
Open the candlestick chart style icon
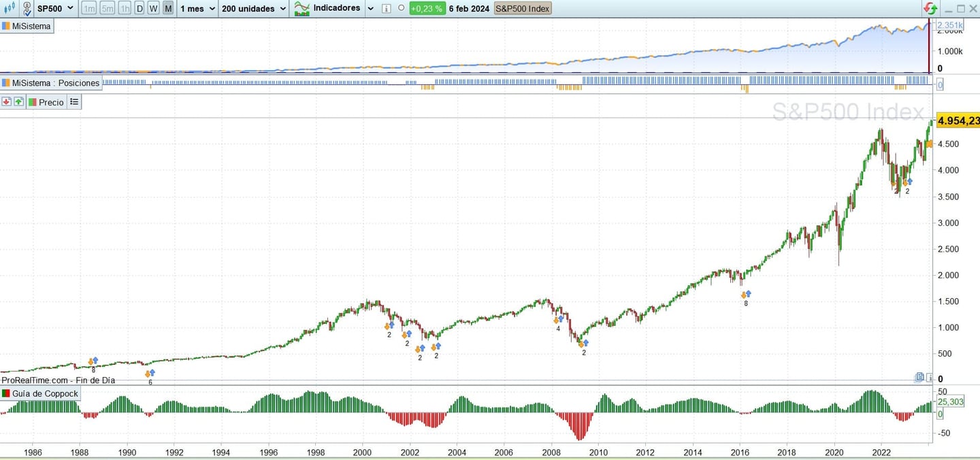click(9, 9)
